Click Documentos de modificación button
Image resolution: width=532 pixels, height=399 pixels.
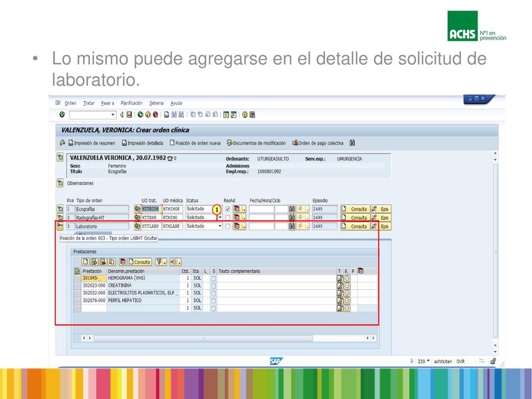pos(257,143)
